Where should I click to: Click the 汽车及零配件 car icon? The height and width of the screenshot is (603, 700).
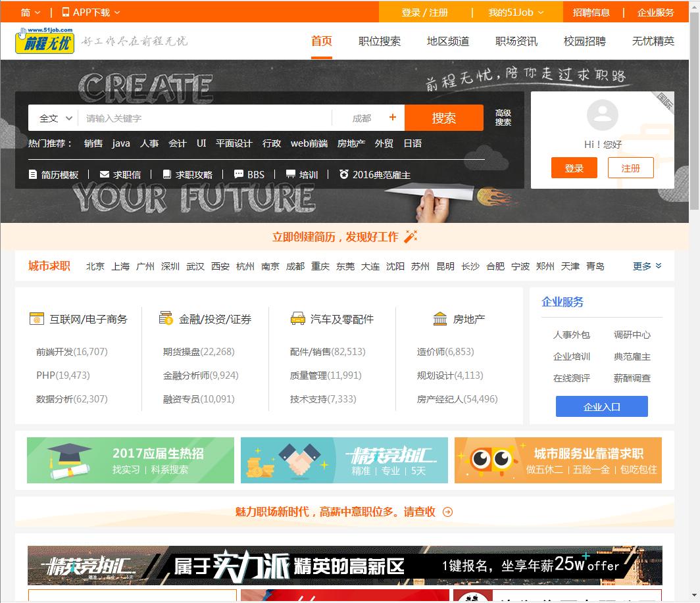coord(299,318)
